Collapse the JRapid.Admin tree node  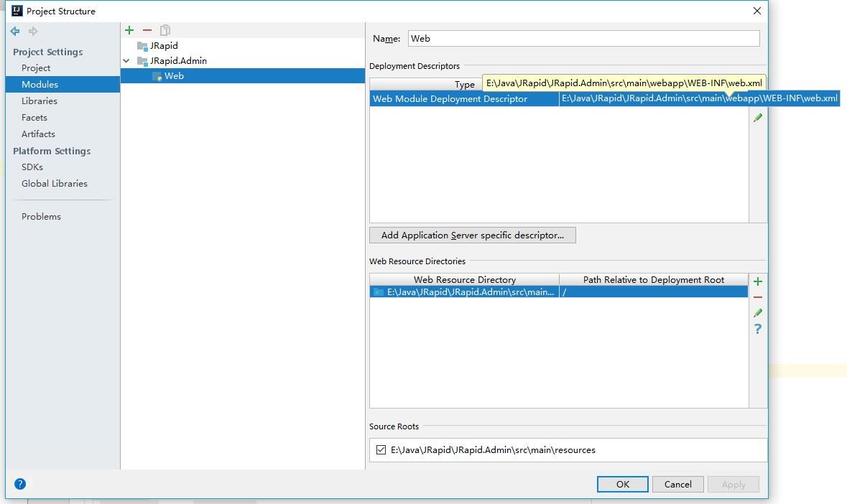[x=126, y=60]
